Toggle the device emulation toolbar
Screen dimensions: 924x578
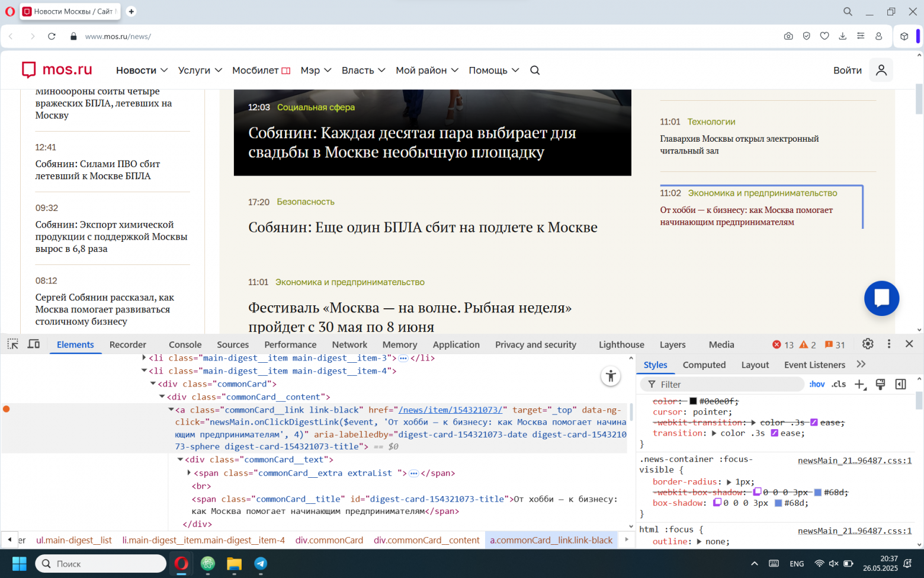click(34, 344)
